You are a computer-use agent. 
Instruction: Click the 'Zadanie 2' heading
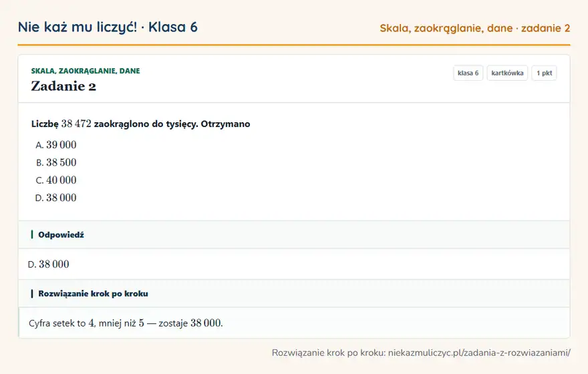[63, 86]
